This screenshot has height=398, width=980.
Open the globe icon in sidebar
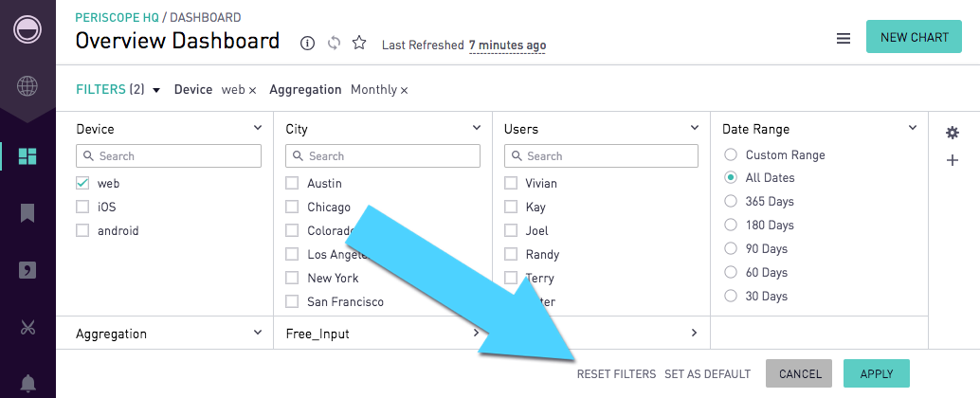(x=27, y=86)
